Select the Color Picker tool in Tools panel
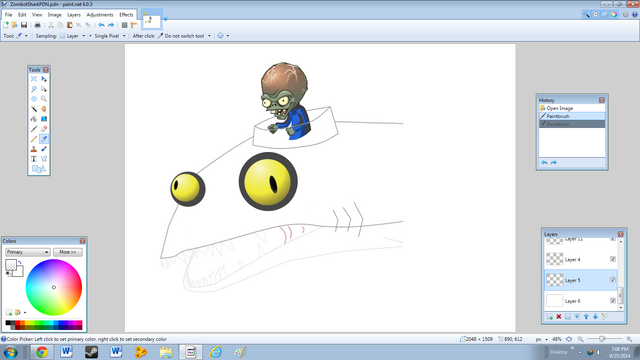 coord(44,139)
